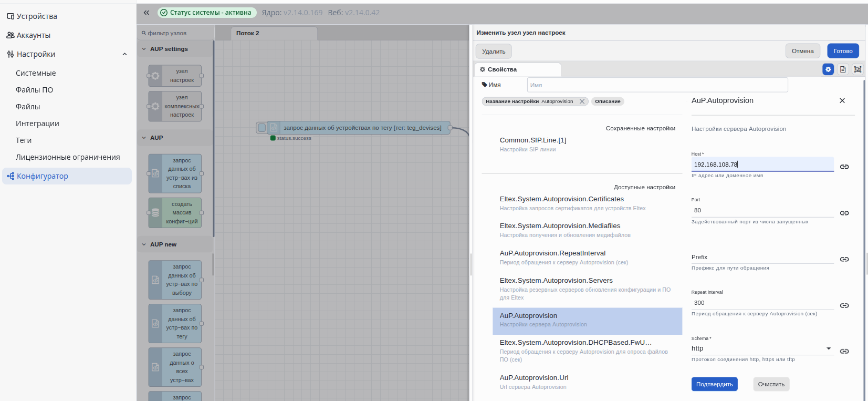The height and width of the screenshot is (401, 868).
Task: Click link icon next to Prefix field
Action: (844, 259)
